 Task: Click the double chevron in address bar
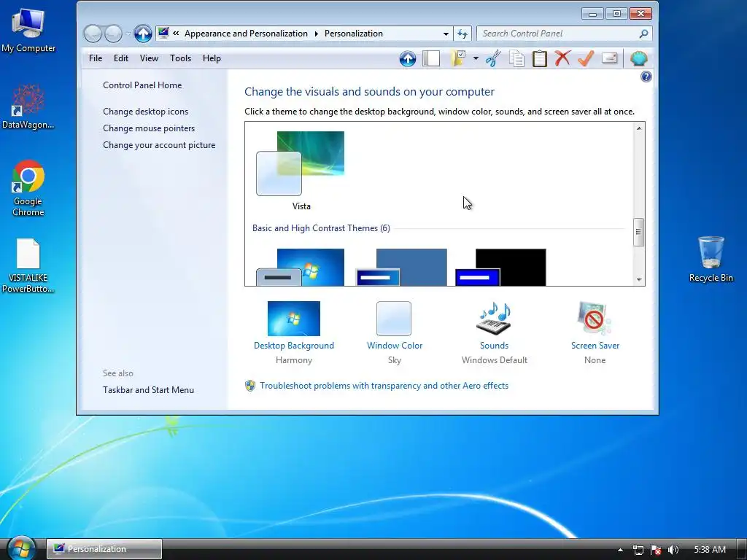pos(176,34)
